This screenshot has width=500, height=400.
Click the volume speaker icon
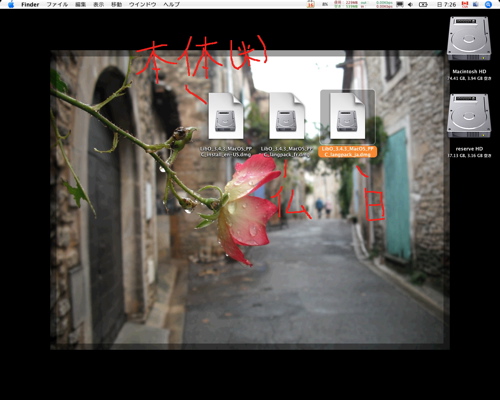(410, 4)
